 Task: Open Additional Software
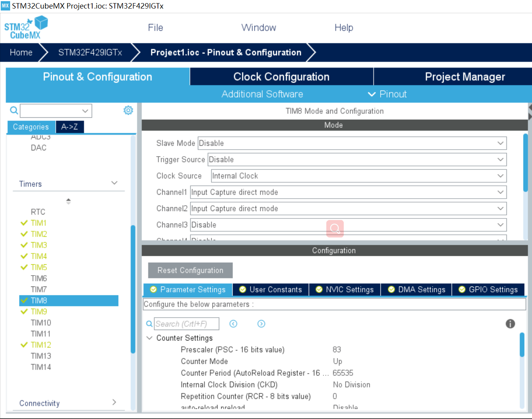(262, 94)
